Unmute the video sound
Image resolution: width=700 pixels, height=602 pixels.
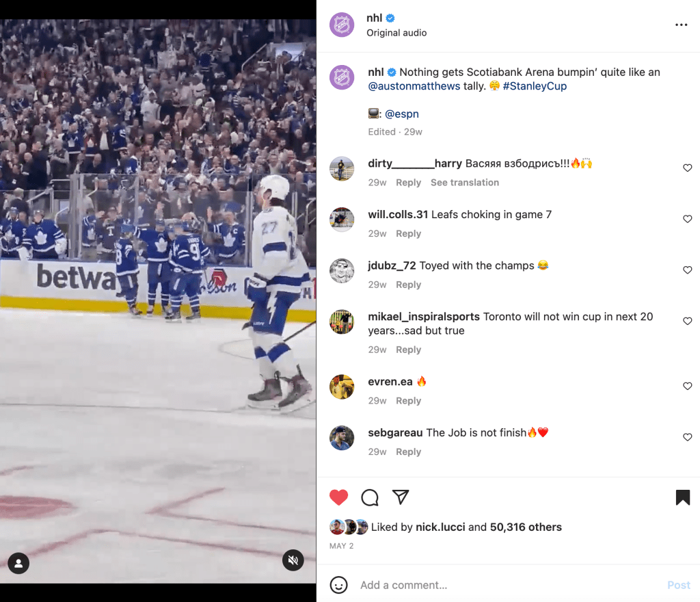tap(293, 560)
